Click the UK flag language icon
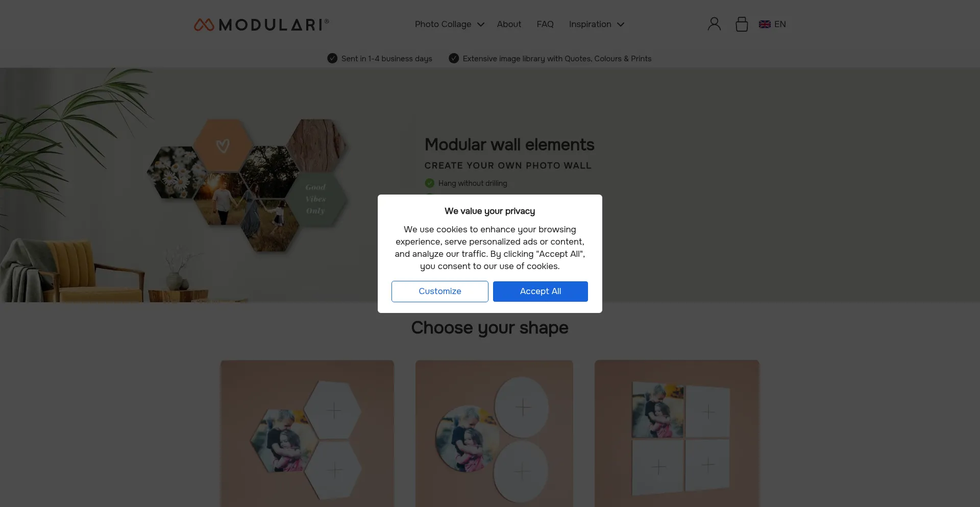This screenshot has width=980, height=507. 765,25
